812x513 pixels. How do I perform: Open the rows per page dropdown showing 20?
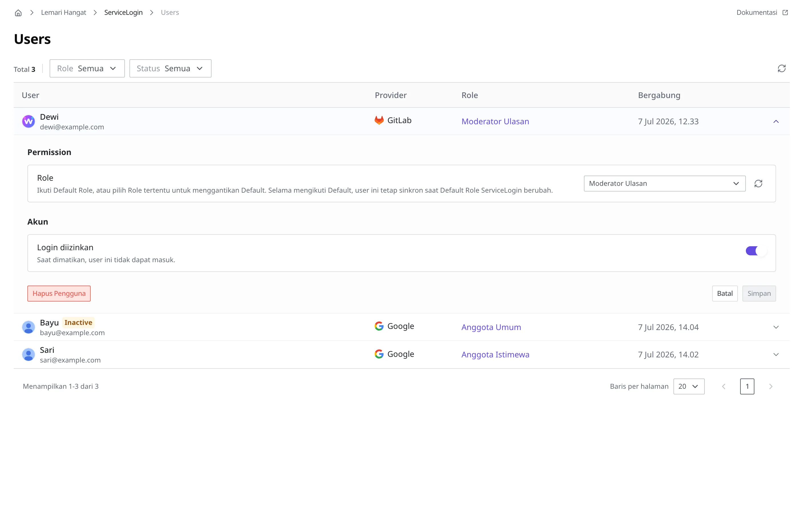pos(689,386)
